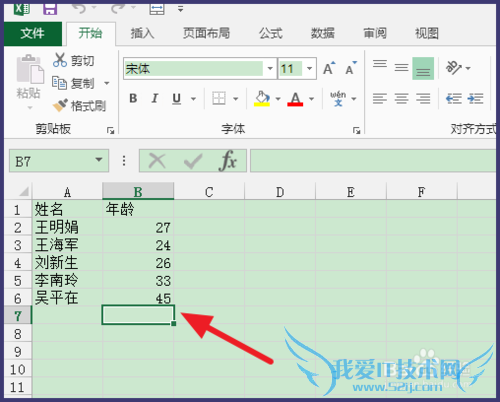Click the formula bar confirm checkmark icon
The height and width of the screenshot is (402, 500).
193,161
